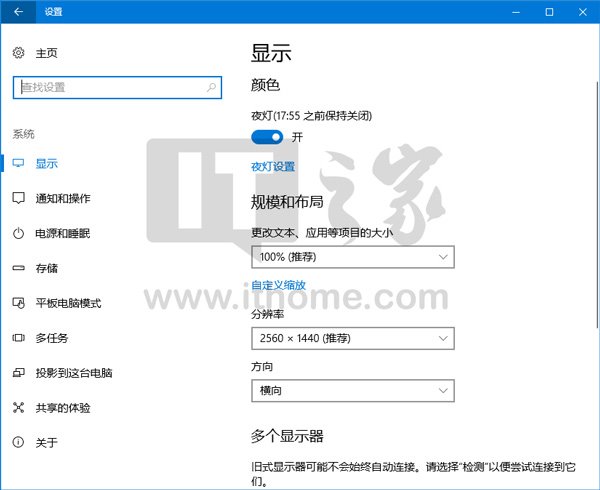
Task: Open 多任务 settings
Action: [x=52, y=338]
